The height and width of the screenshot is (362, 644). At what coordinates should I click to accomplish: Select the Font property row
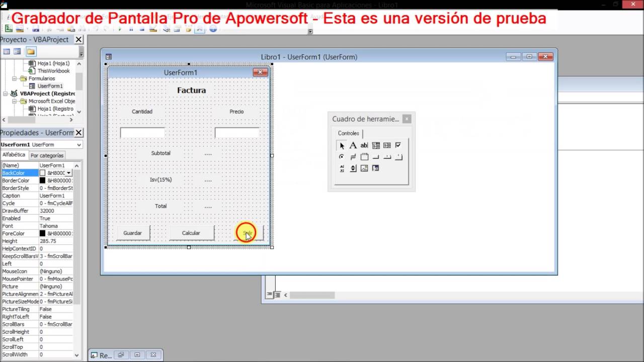37,226
